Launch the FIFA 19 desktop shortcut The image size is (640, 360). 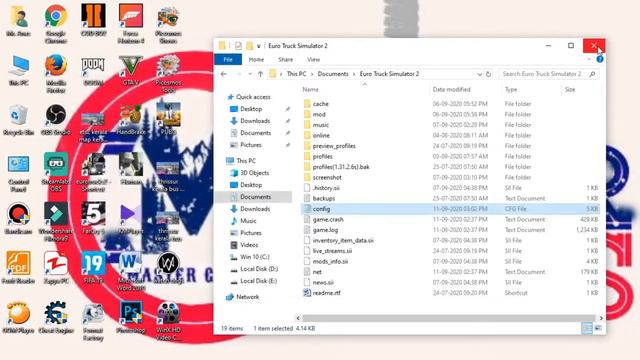[93, 268]
